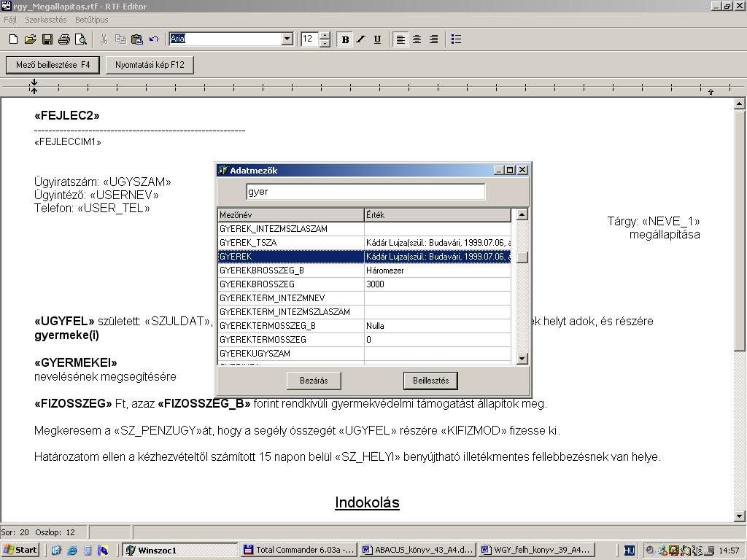
Task: Click the Adatmezők list scrollbar thumb
Action: [x=522, y=257]
